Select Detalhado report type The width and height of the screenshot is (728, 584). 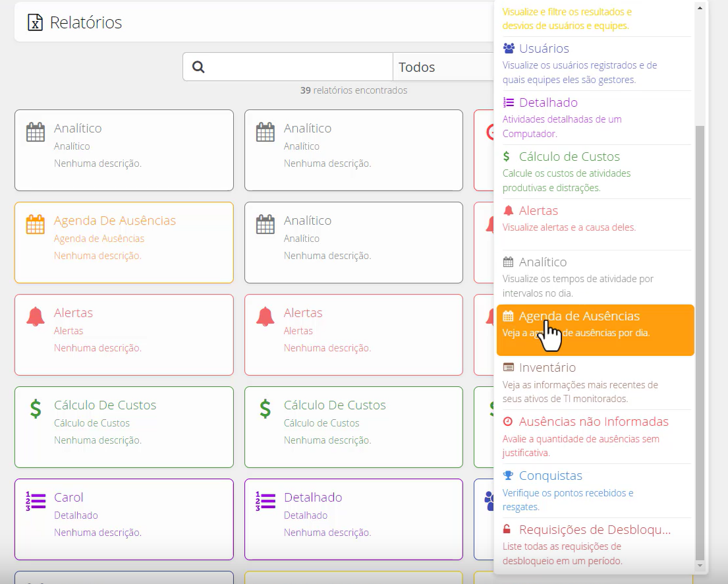click(595, 118)
